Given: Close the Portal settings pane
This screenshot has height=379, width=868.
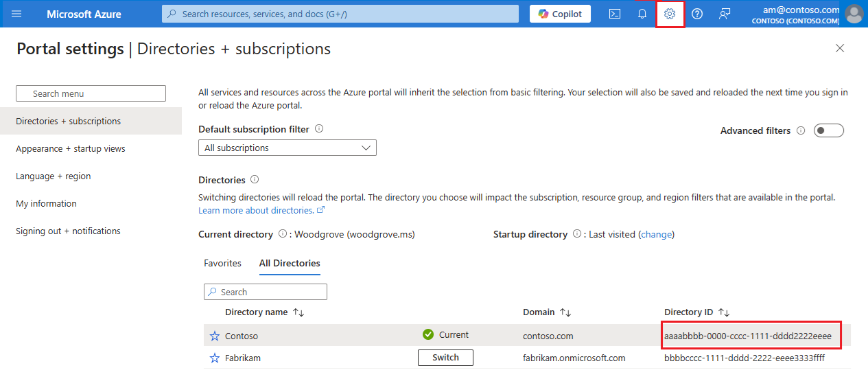Looking at the screenshot, I should (x=840, y=48).
